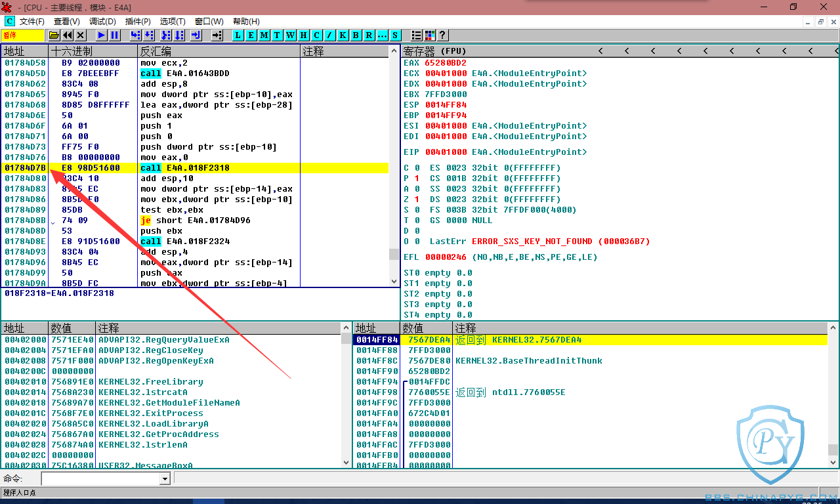Restart the program with the rewind icon
The width and height of the screenshot is (840, 504).
click(68, 35)
